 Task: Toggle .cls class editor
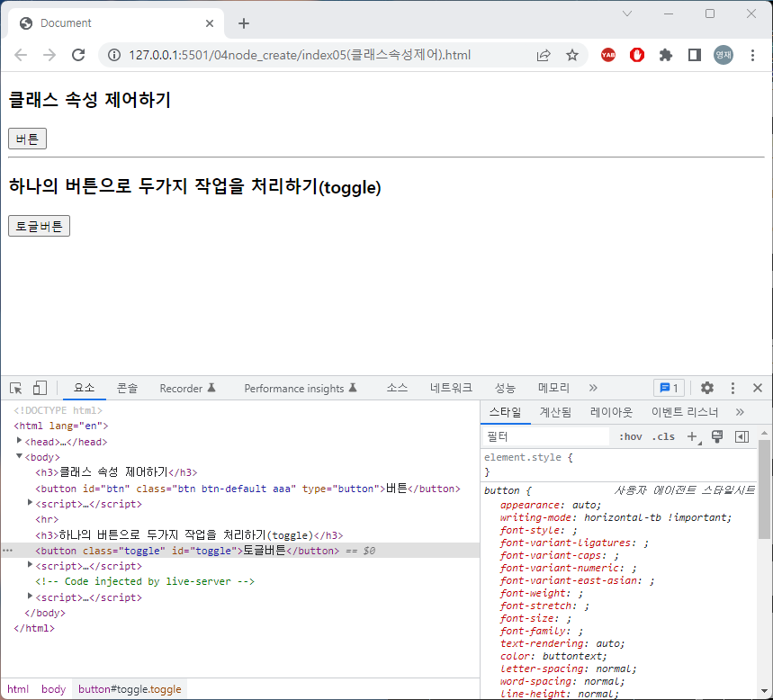[663, 436]
